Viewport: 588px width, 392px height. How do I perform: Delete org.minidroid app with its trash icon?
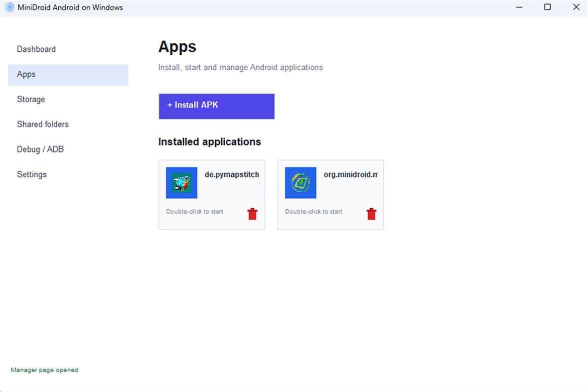coord(371,214)
